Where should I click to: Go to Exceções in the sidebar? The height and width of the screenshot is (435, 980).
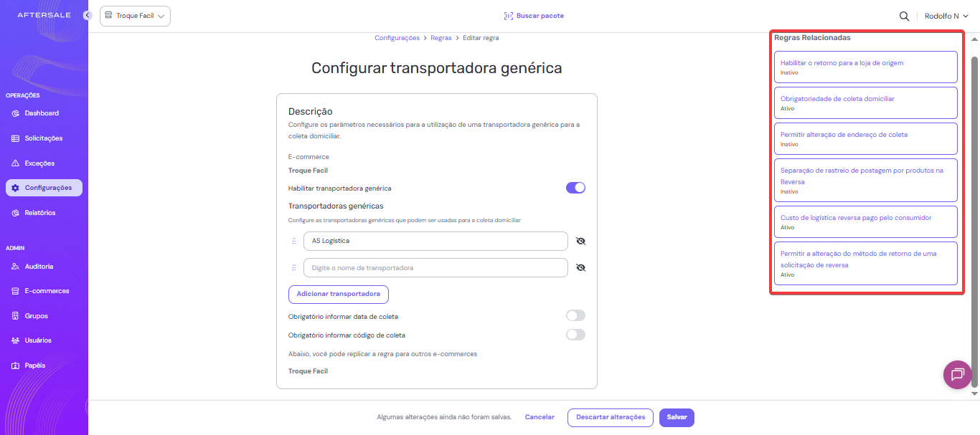pos(39,163)
